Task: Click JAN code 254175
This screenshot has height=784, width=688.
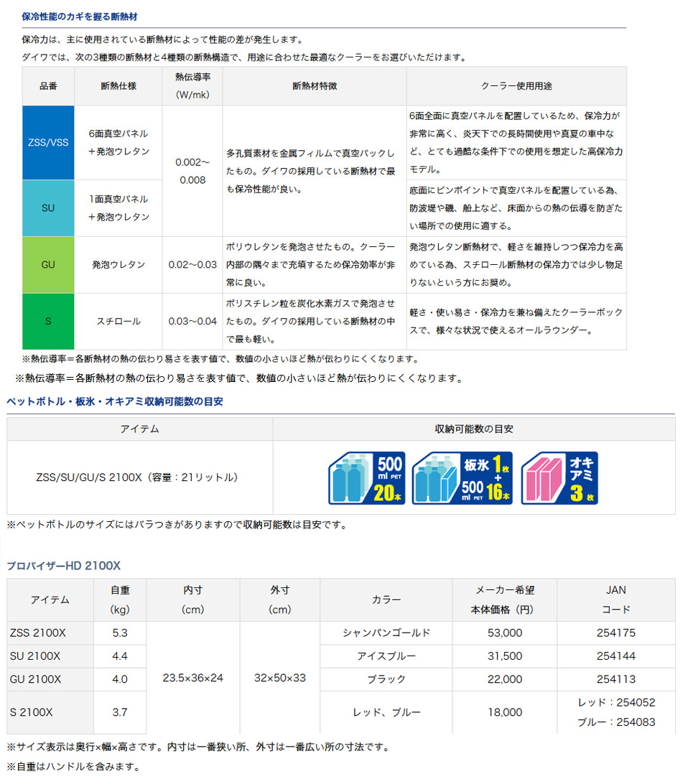Action: coord(616,633)
